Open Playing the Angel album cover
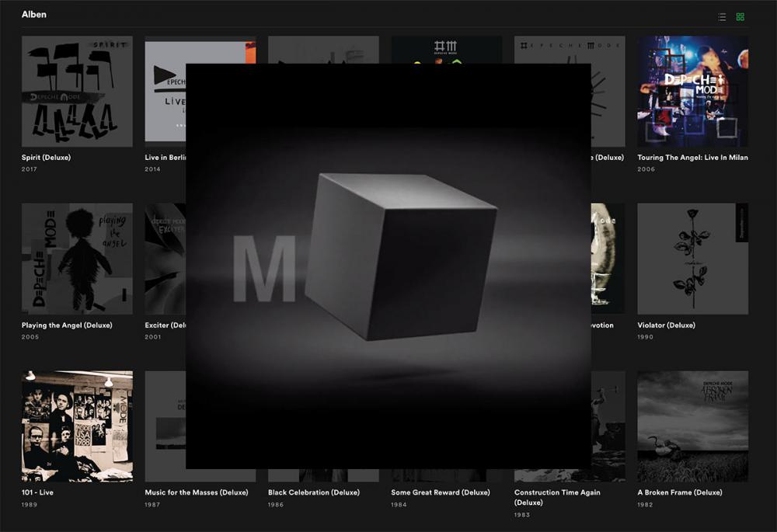The width and height of the screenshot is (777, 532). point(77,259)
